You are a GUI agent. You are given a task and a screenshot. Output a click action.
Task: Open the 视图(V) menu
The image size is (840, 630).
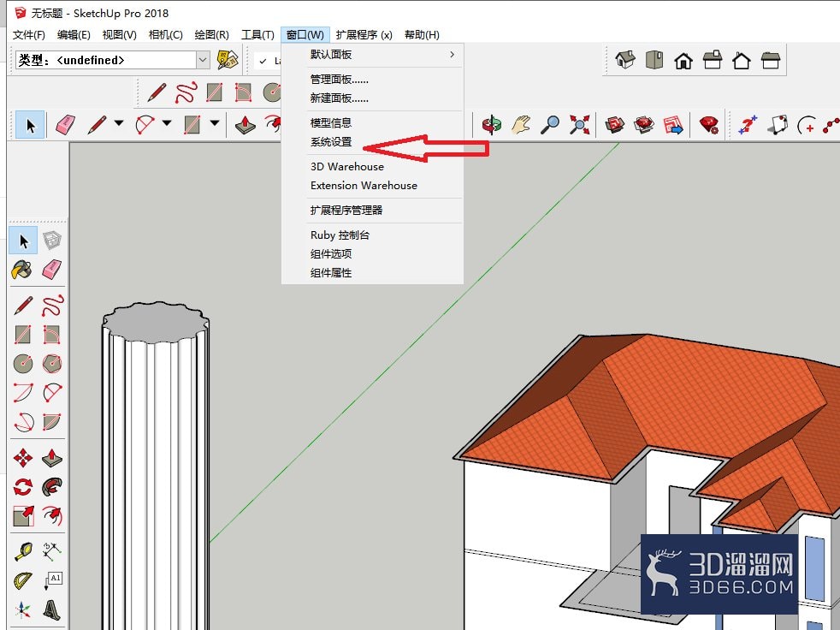click(119, 35)
